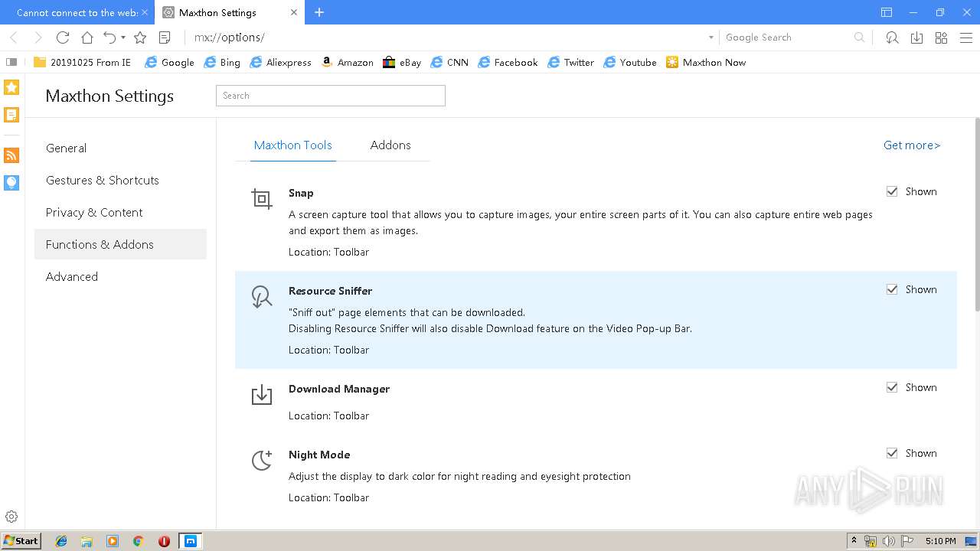This screenshot has height=551, width=980.
Task: Launch Google Chrome from taskbar
Action: (x=138, y=541)
